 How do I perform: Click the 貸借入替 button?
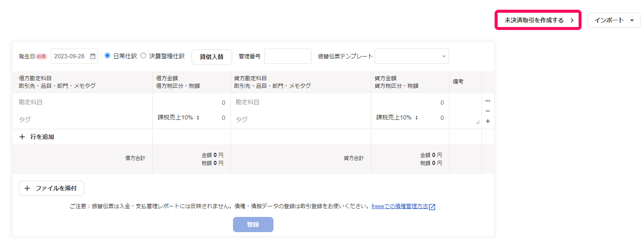click(x=212, y=57)
